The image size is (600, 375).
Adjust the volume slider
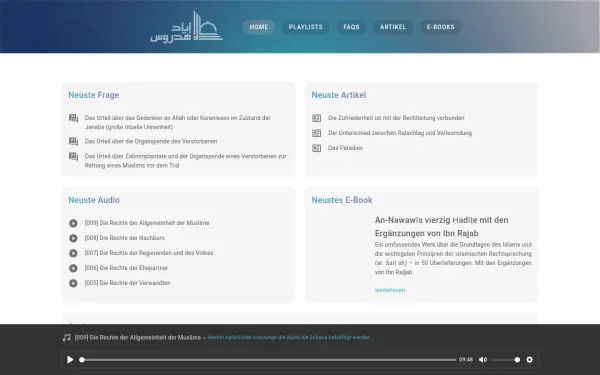506,360
